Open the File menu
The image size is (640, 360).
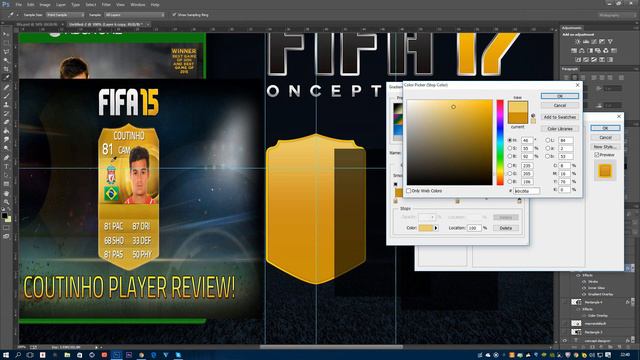(x=19, y=4)
